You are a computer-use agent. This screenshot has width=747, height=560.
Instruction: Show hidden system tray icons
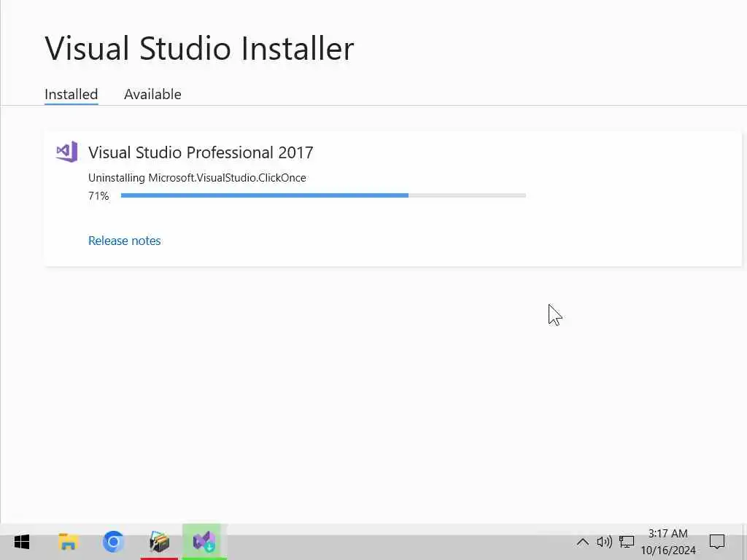(x=583, y=542)
